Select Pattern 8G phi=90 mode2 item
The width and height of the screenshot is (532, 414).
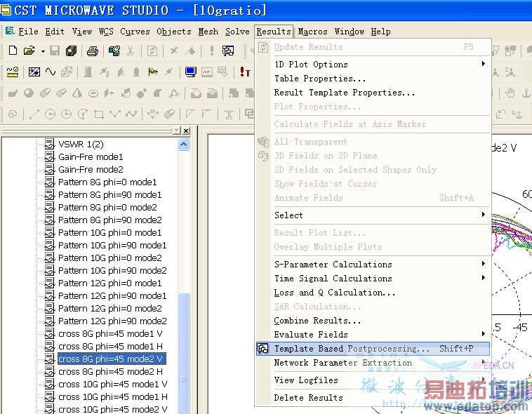point(110,220)
